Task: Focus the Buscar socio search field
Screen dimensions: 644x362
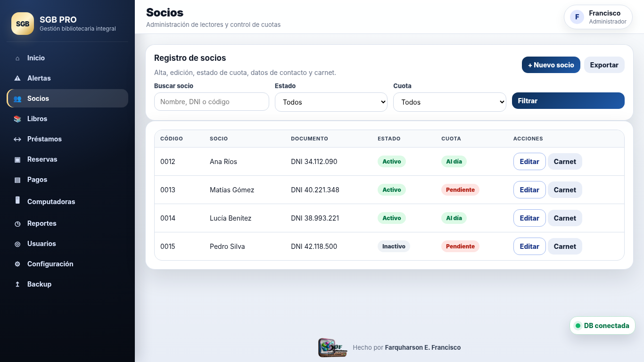Action: pos(212,101)
